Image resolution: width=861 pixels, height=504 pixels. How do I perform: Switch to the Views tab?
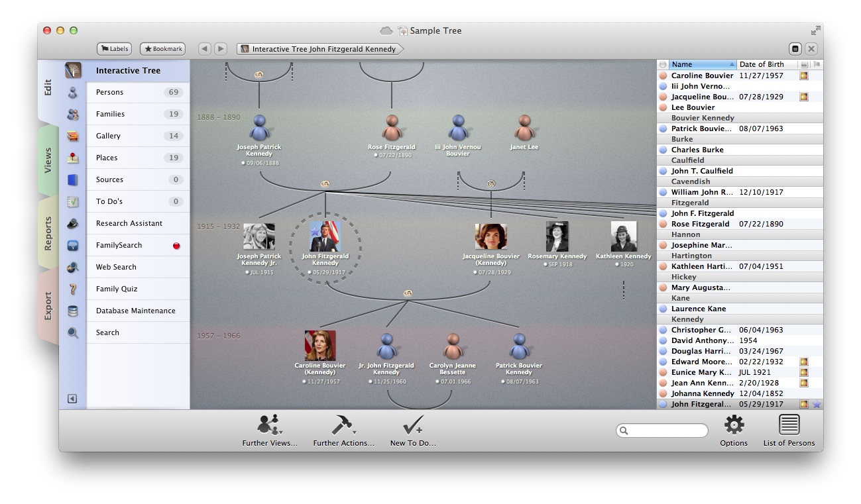point(48,161)
